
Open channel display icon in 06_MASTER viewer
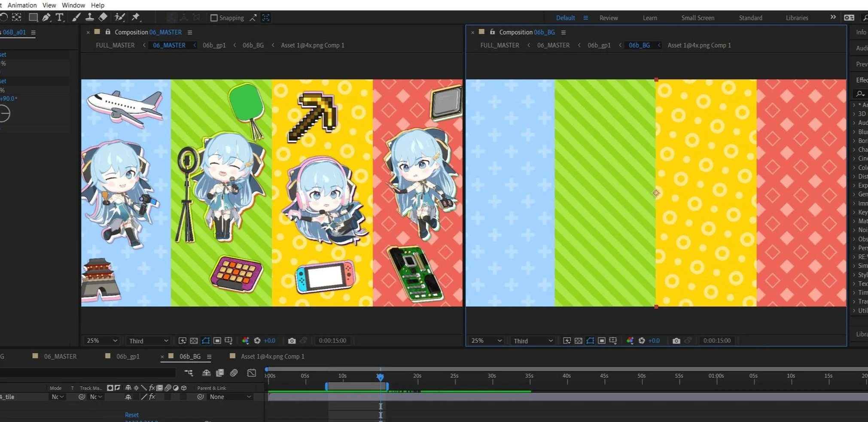click(245, 340)
